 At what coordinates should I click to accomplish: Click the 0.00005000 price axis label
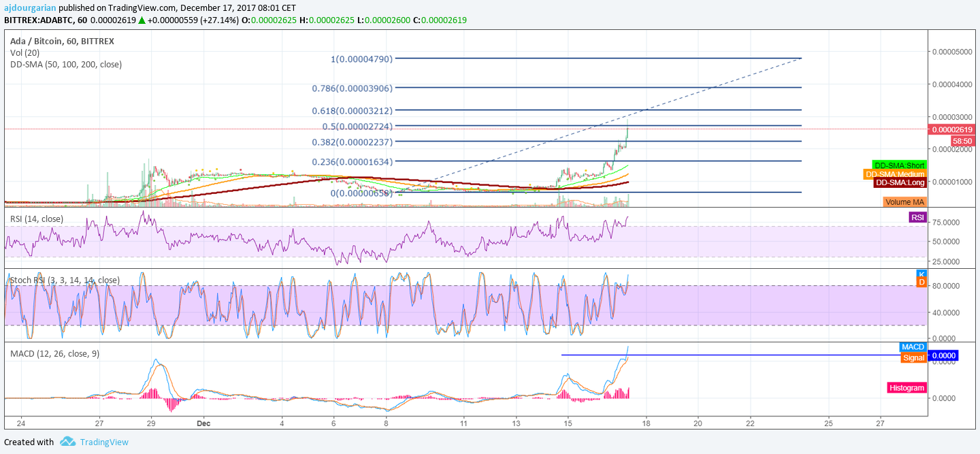pos(952,52)
